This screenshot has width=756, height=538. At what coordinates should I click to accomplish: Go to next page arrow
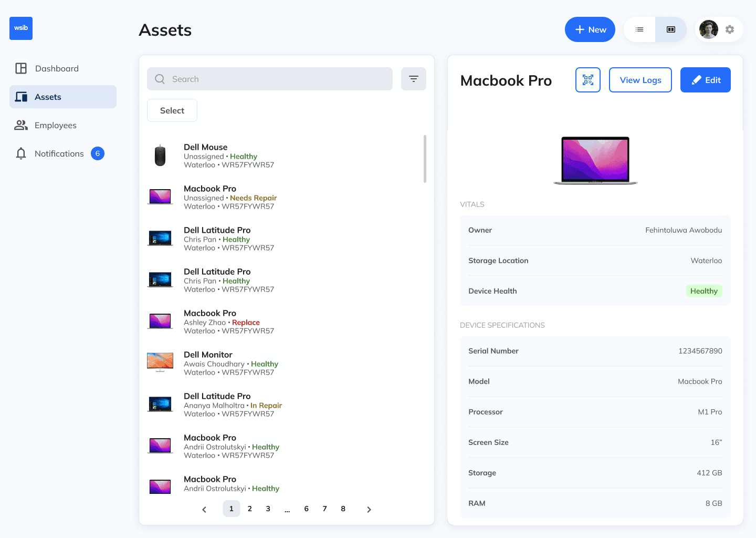[369, 509]
